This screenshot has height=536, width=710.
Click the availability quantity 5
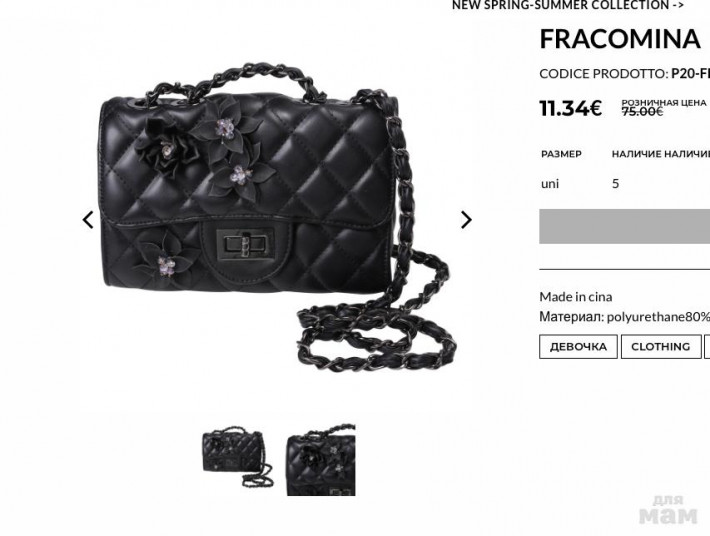[x=615, y=184]
